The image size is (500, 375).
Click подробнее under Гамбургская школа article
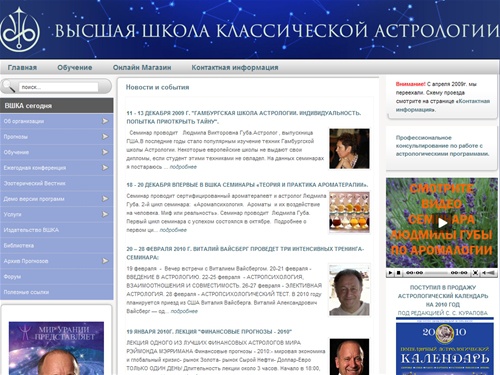click(183, 167)
